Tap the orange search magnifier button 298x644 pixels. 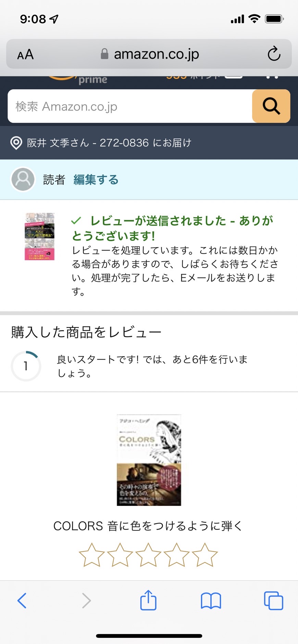point(271,106)
